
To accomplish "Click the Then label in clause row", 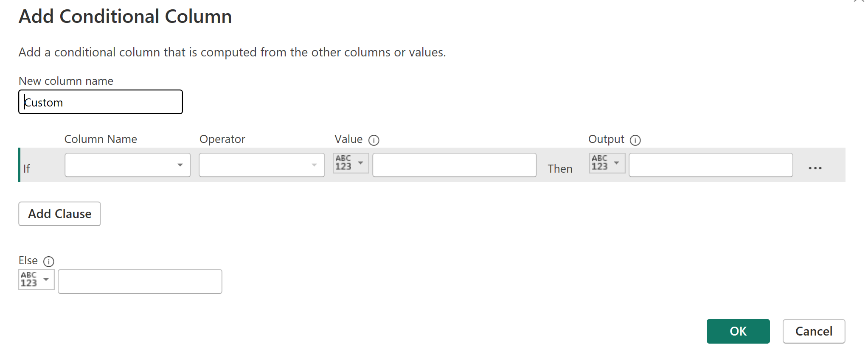I will (x=560, y=169).
